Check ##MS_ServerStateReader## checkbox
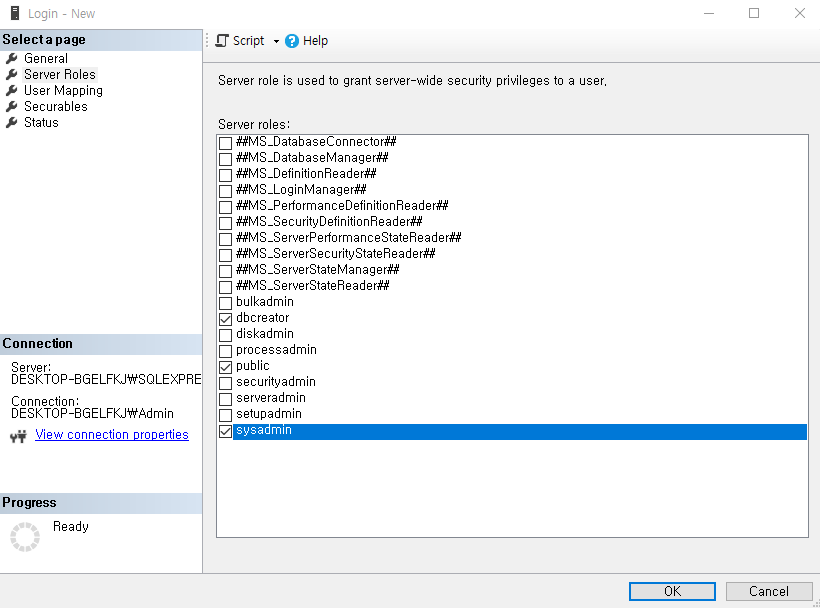Image resolution: width=820 pixels, height=608 pixels. point(225,287)
